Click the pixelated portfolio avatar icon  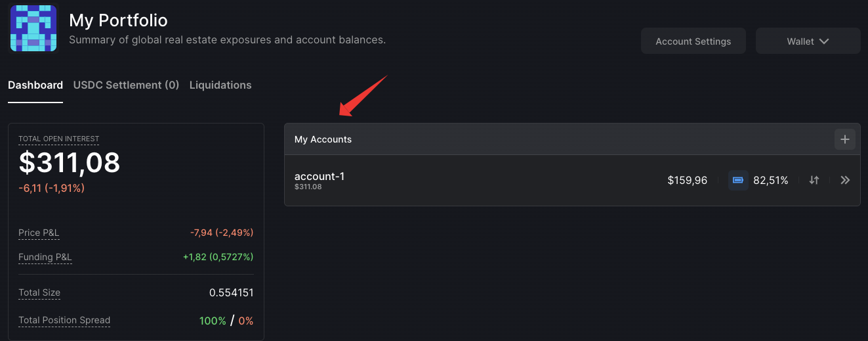(x=33, y=28)
